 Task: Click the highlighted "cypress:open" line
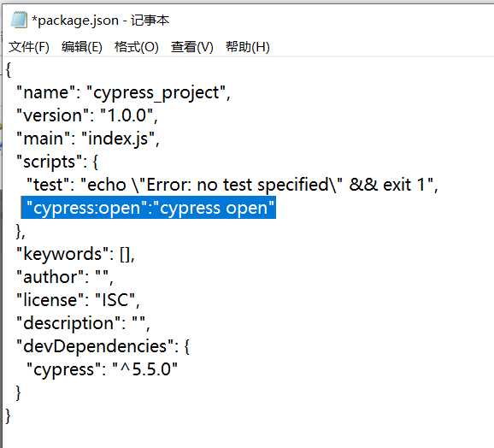tap(149, 208)
